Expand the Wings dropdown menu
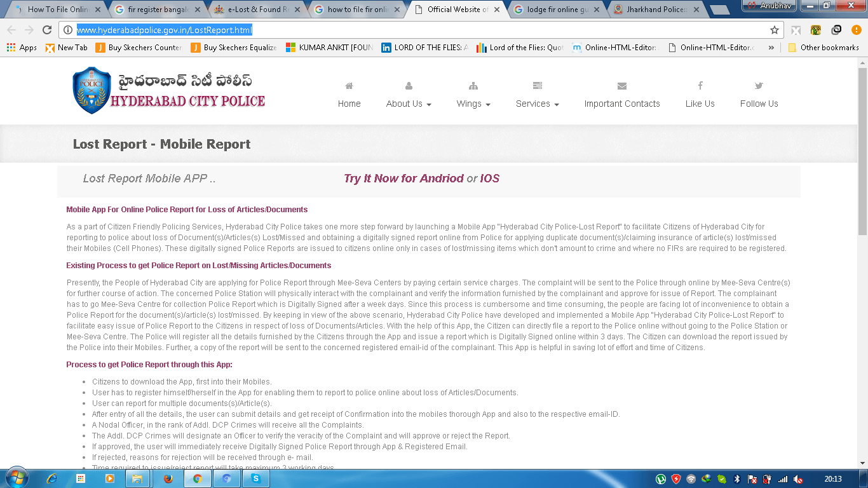 coord(473,104)
